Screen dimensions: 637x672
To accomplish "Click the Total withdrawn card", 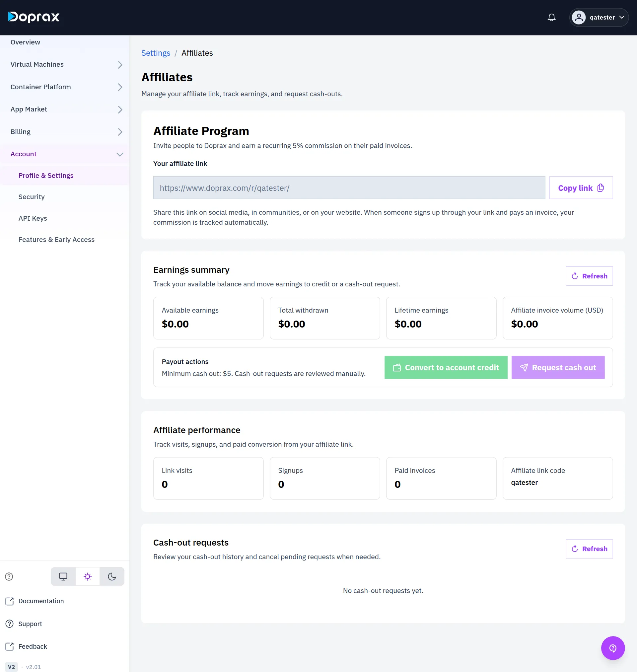I will coord(324,318).
